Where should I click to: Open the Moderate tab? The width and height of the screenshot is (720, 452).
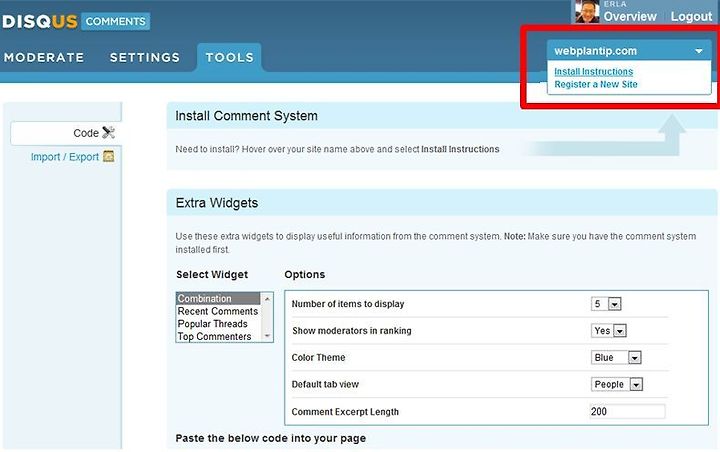coord(44,57)
